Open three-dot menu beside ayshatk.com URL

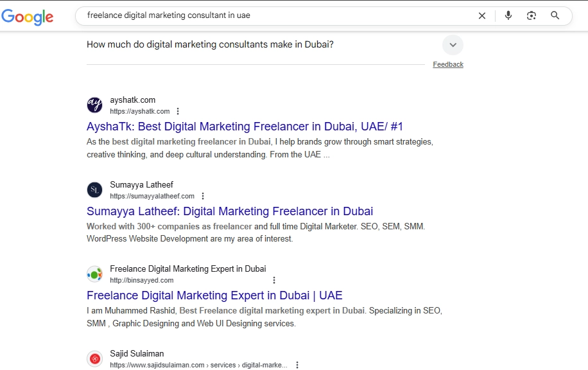(178, 112)
